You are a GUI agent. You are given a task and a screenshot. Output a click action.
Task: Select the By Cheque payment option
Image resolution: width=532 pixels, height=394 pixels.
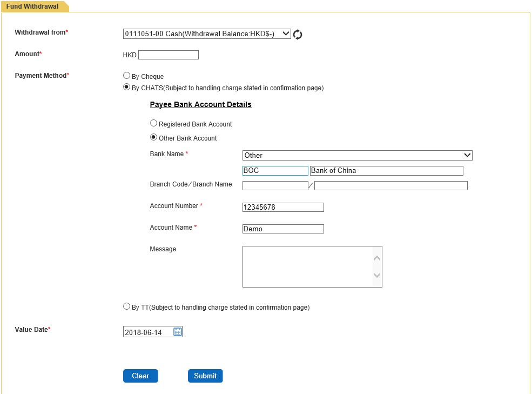126,76
